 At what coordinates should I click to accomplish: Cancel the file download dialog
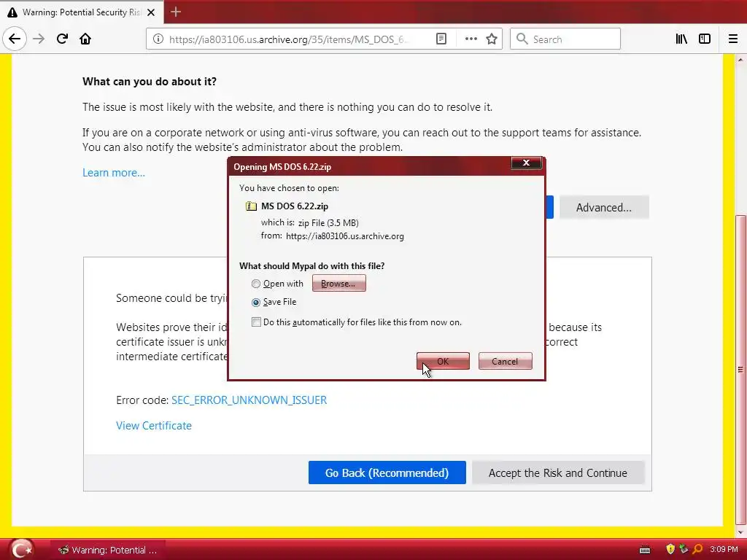point(505,361)
